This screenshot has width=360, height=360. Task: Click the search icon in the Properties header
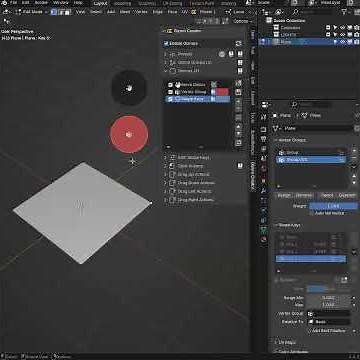(295, 105)
